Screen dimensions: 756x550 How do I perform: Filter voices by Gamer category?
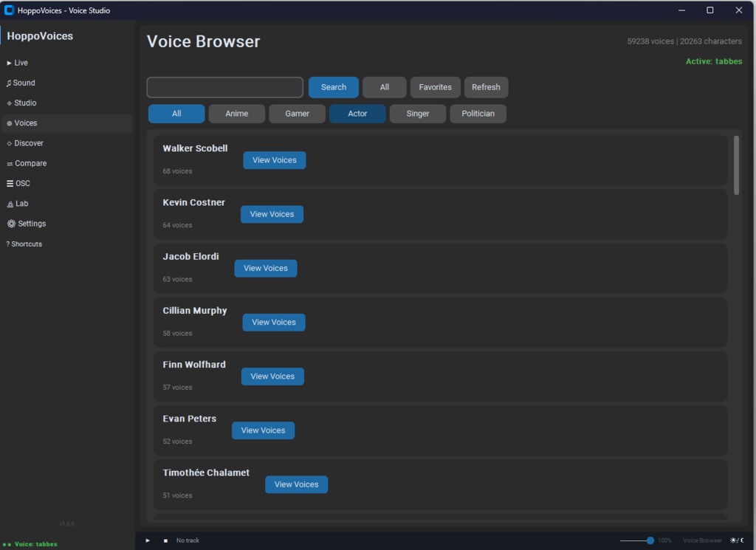[297, 114]
